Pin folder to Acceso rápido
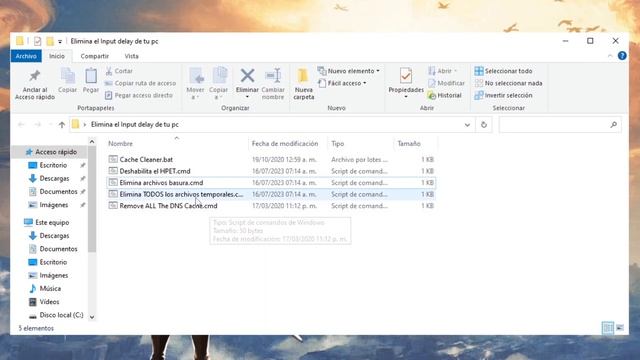This screenshot has width=640, height=360. tap(35, 84)
